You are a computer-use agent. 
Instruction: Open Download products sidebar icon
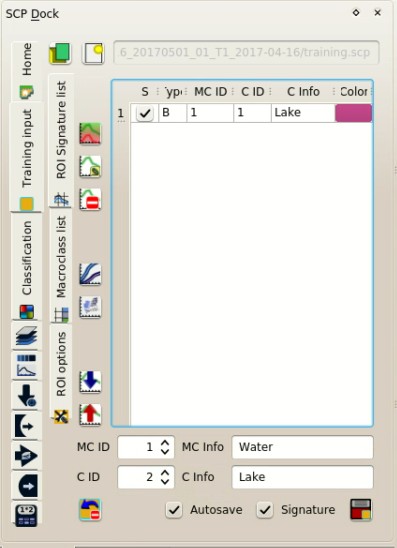[26, 396]
